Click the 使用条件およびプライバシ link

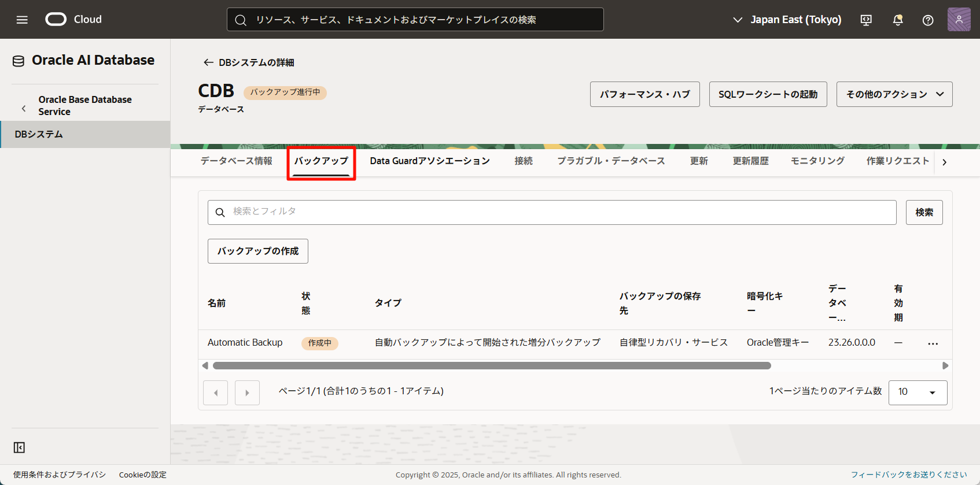[60, 475]
